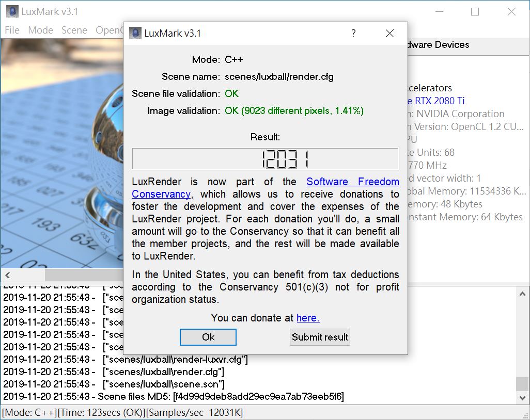Open the Mode menu

coord(40,30)
